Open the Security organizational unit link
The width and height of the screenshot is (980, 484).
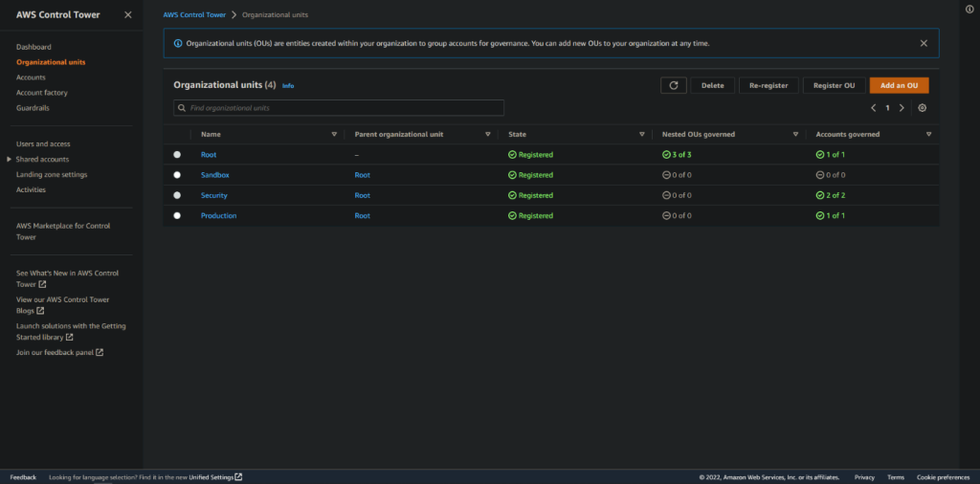pyautogui.click(x=213, y=195)
